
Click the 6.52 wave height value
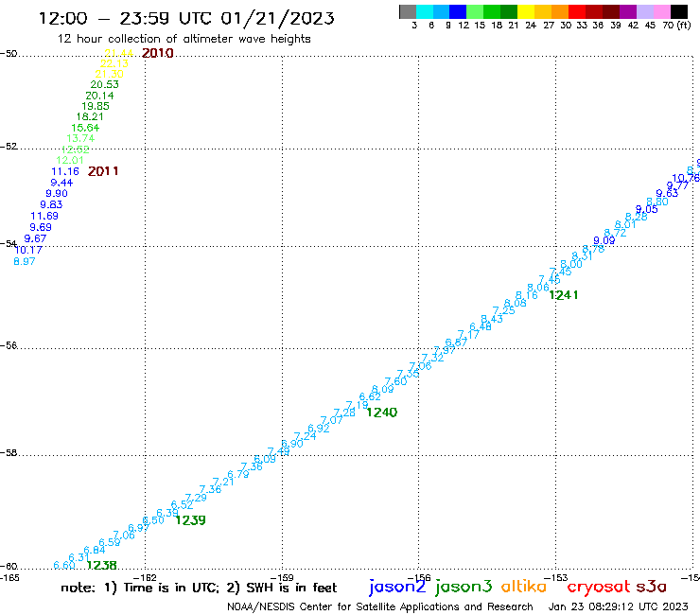point(183,504)
